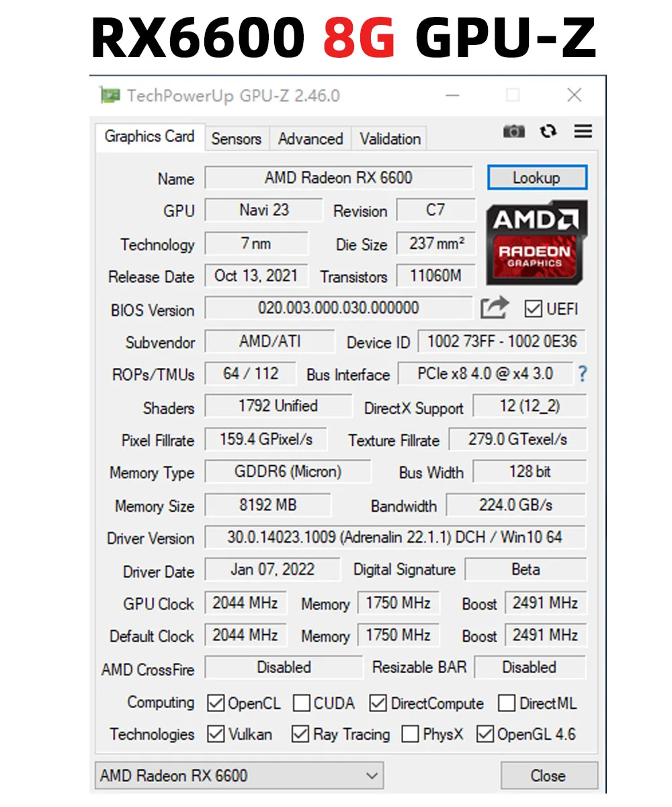The width and height of the screenshot is (672, 807).
Task: Click the BIOS share/export arrow icon
Action: coord(495,308)
